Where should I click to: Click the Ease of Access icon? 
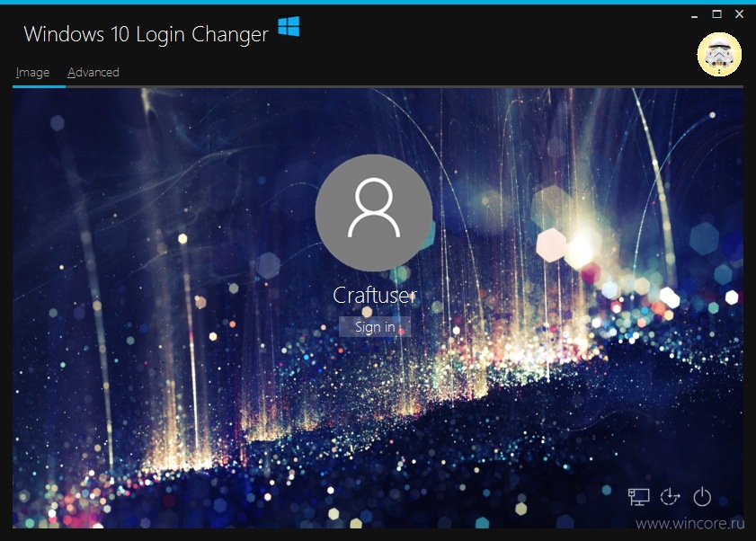click(x=671, y=497)
